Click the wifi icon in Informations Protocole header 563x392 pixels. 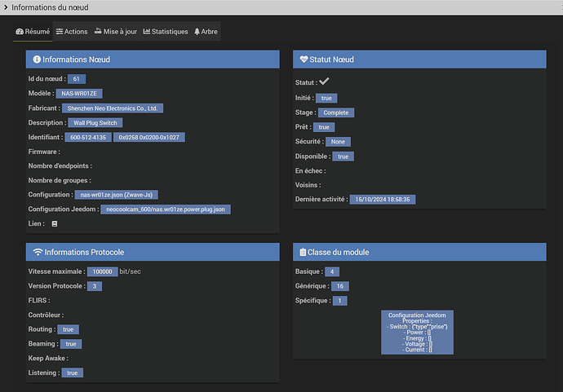tap(36, 253)
